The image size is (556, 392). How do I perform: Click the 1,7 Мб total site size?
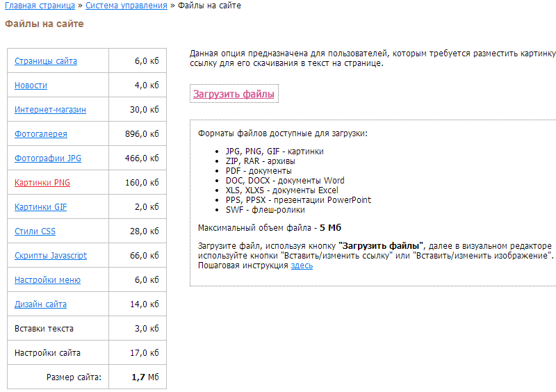[x=145, y=377]
